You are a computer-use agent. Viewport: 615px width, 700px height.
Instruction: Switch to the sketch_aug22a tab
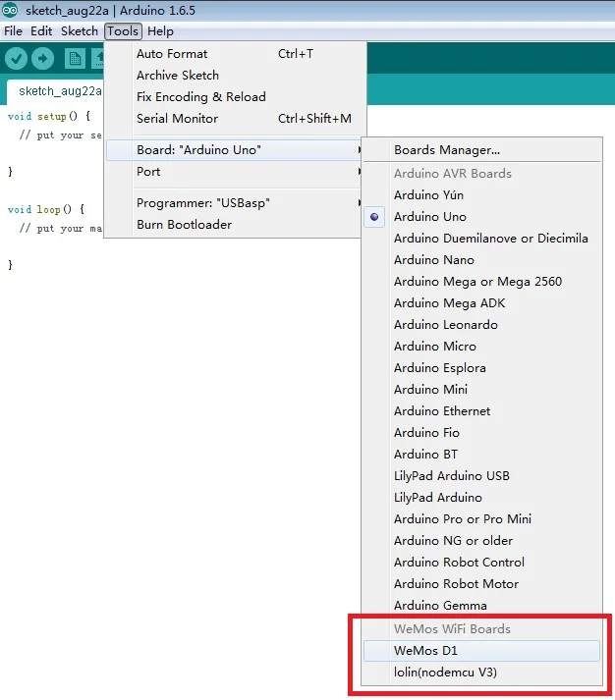click(56, 91)
